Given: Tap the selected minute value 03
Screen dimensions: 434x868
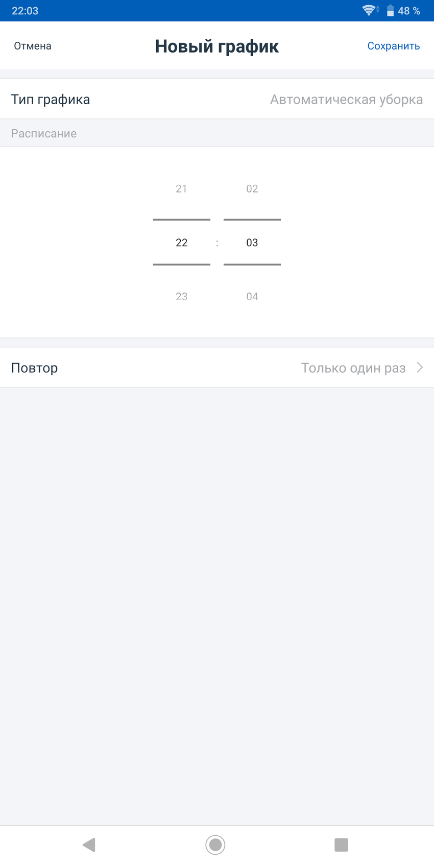Looking at the screenshot, I should 252,243.
